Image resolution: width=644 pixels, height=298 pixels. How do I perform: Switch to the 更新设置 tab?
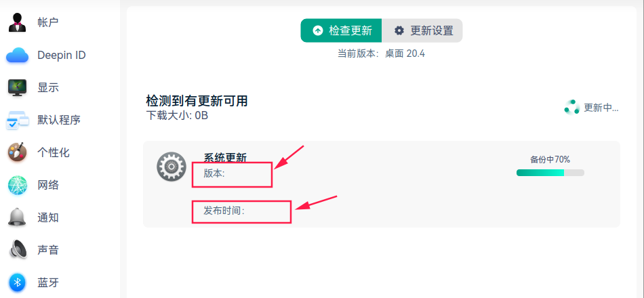[x=423, y=30]
